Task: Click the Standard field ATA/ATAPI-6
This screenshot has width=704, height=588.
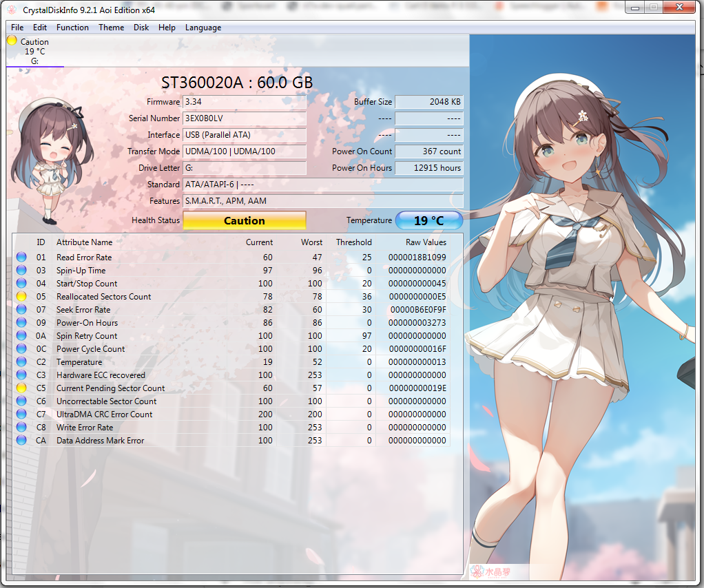Action: (323, 185)
